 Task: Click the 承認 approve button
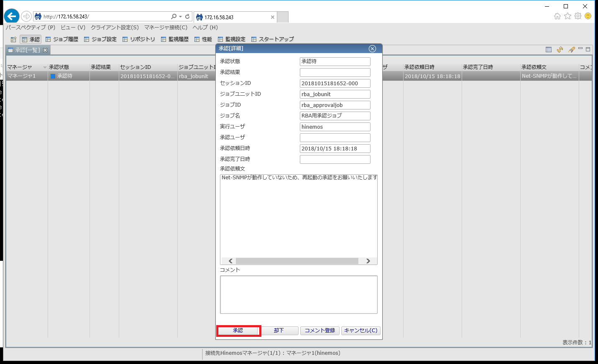238,331
